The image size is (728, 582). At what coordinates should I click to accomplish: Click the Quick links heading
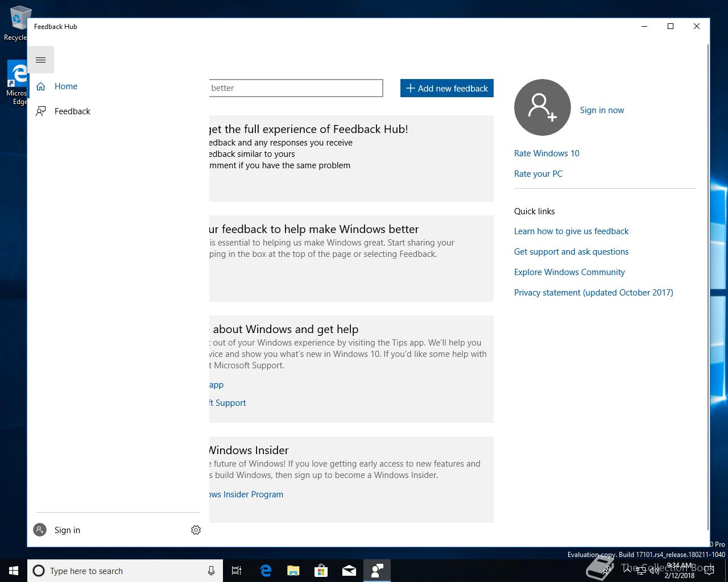(x=534, y=211)
